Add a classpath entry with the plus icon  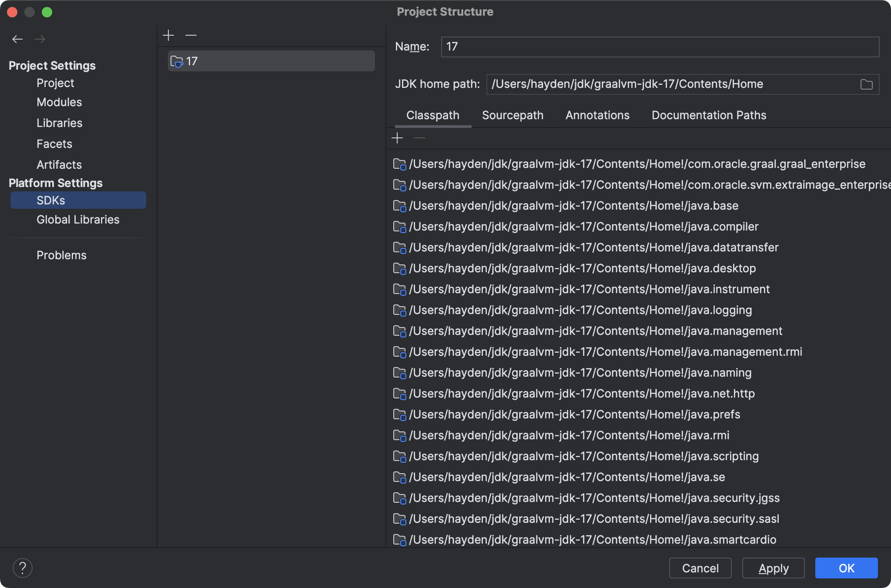(397, 138)
